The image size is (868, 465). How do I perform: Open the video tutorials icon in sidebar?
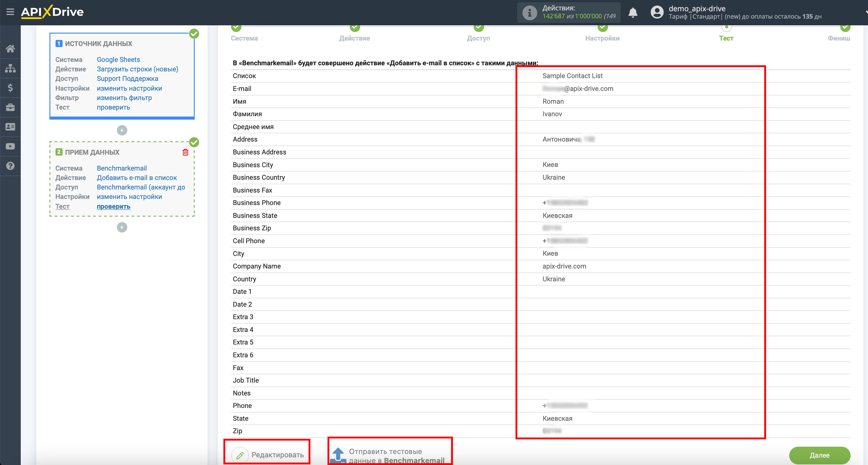[x=10, y=146]
